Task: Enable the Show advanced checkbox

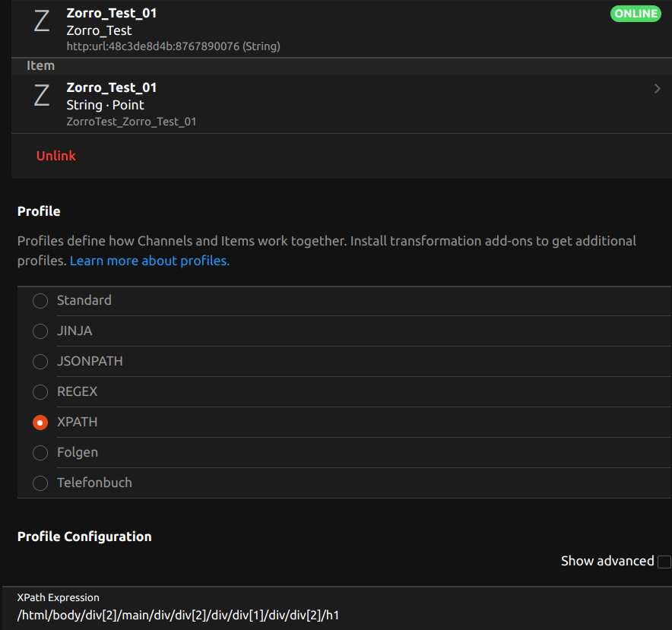Action: (x=664, y=562)
